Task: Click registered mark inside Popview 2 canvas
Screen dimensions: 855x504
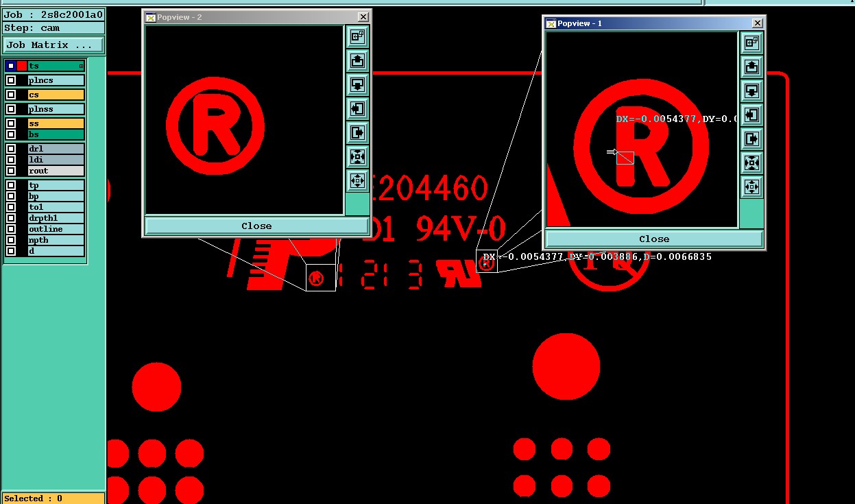Action: (x=215, y=125)
